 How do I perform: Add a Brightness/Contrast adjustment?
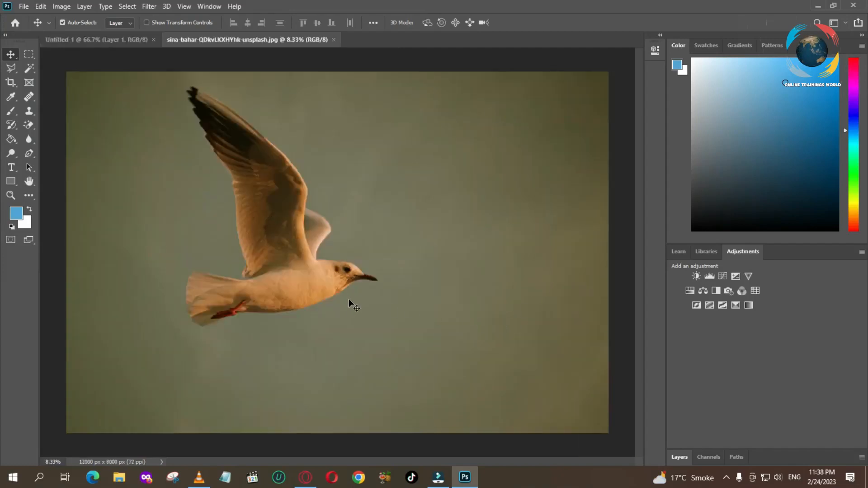[x=696, y=276]
